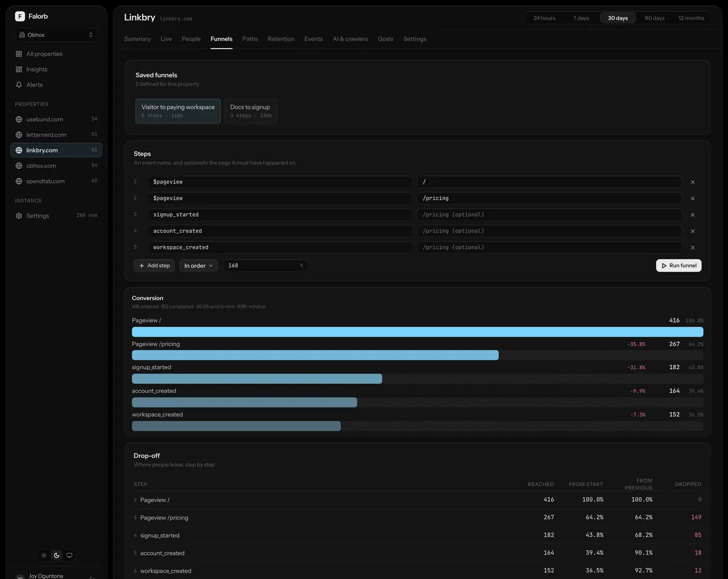The width and height of the screenshot is (728, 579).
Task: Click the workspace_created conversion bar
Action: click(237, 426)
